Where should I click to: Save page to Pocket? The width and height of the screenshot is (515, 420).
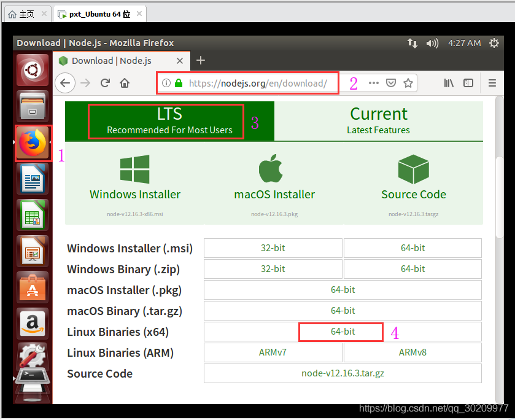[391, 83]
